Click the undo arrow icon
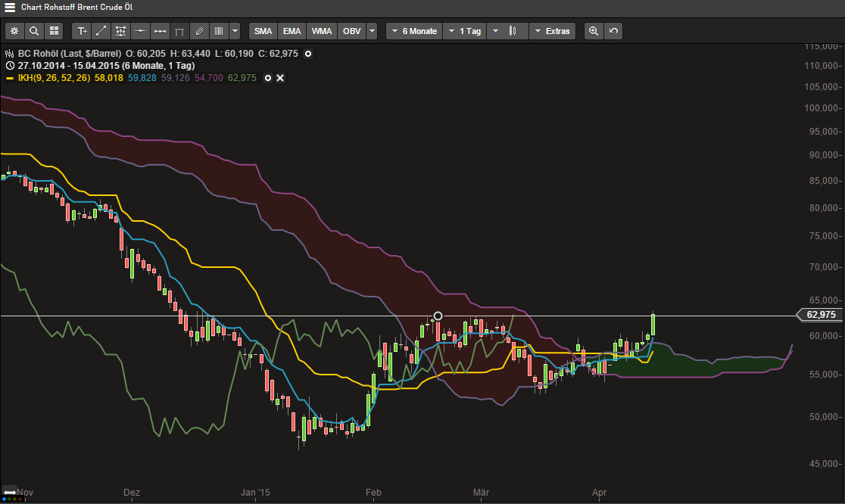The height and width of the screenshot is (504, 845). (613, 30)
